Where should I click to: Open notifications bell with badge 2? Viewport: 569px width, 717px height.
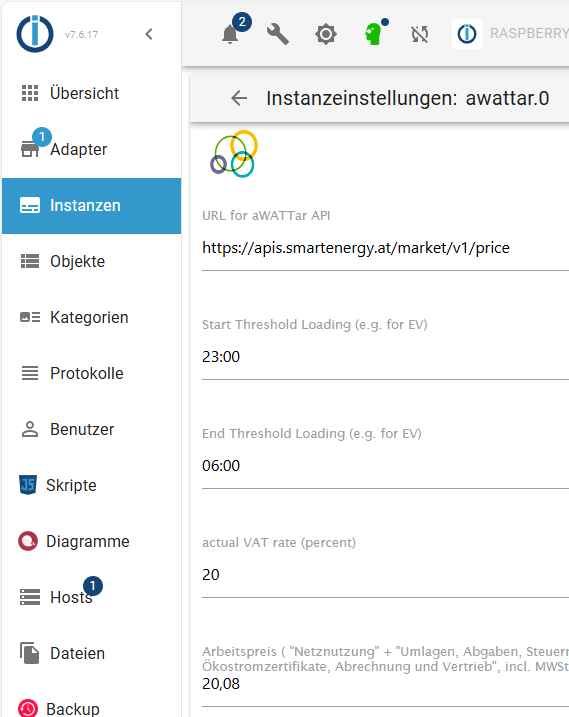click(x=231, y=34)
